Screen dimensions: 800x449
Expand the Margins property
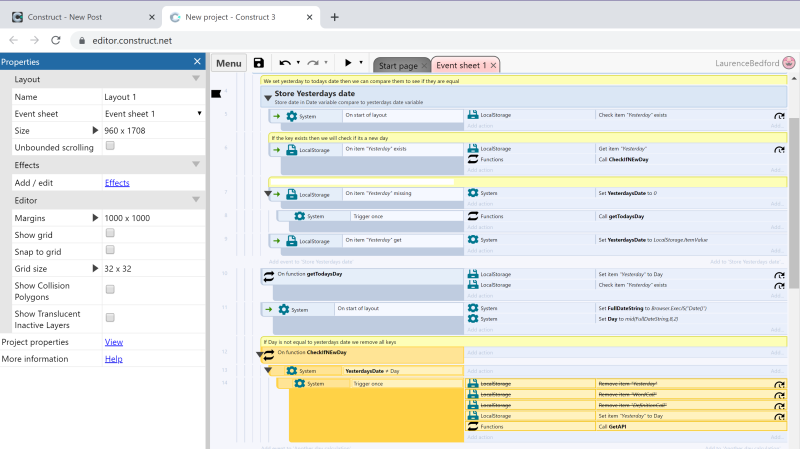[x=95, y=217]
